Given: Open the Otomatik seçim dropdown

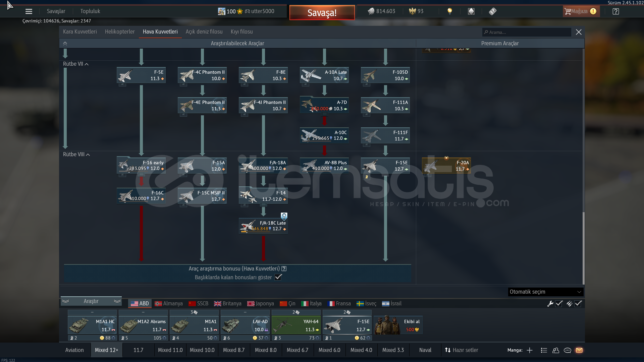Looking at the screenshot, I should point(546,292).
